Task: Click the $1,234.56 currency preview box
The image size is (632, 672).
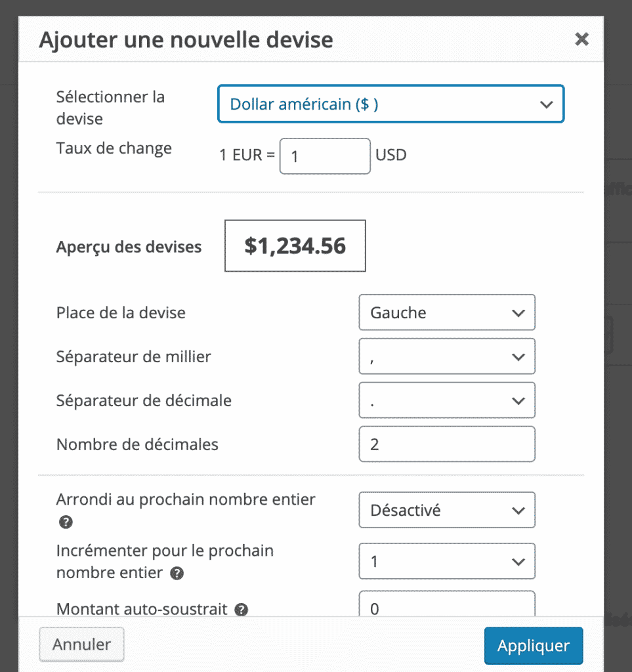Action: click(x=295, y=245)
